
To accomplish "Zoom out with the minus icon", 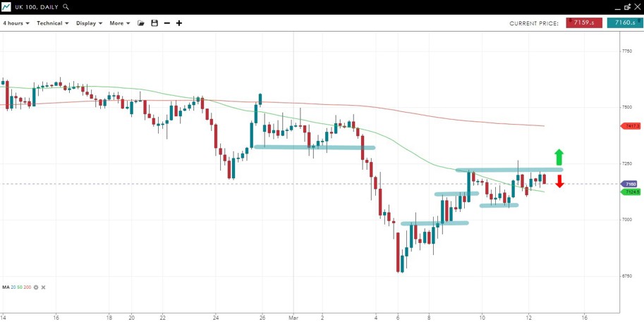I will (166, 23).
